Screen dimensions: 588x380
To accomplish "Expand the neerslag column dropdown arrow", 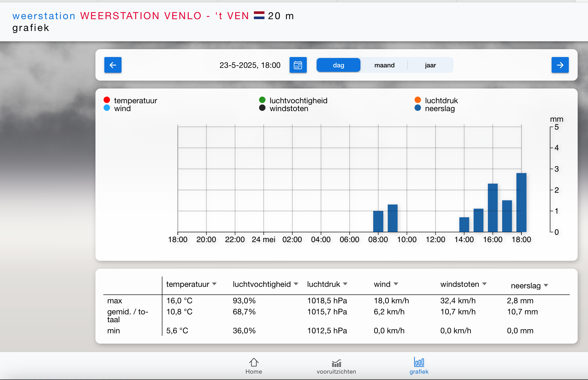I will 546,286.
